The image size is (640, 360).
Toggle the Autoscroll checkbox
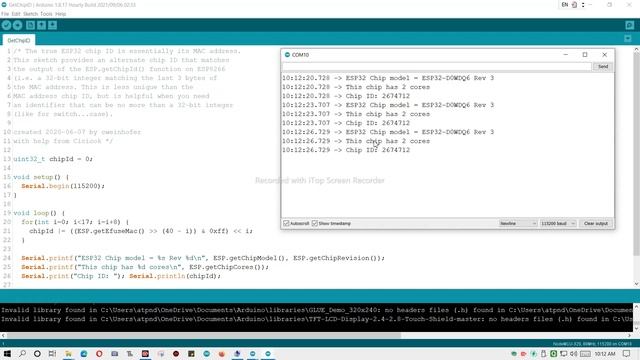(286, 223)
